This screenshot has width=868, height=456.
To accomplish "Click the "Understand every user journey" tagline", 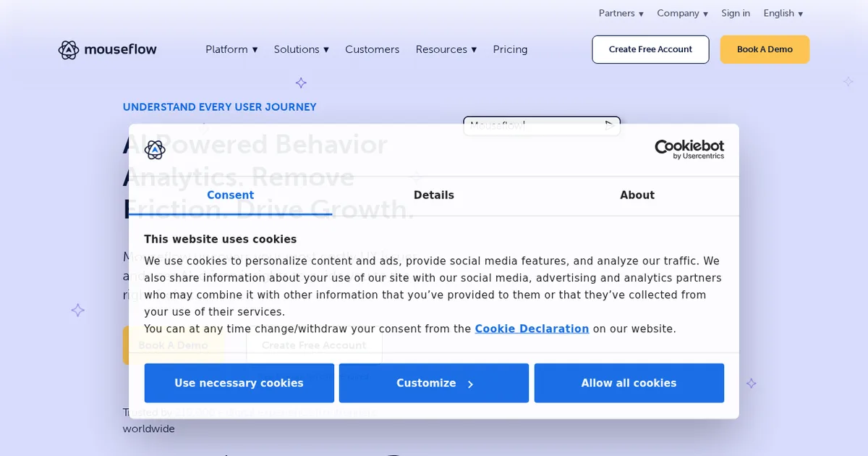I will pos(219,107).
